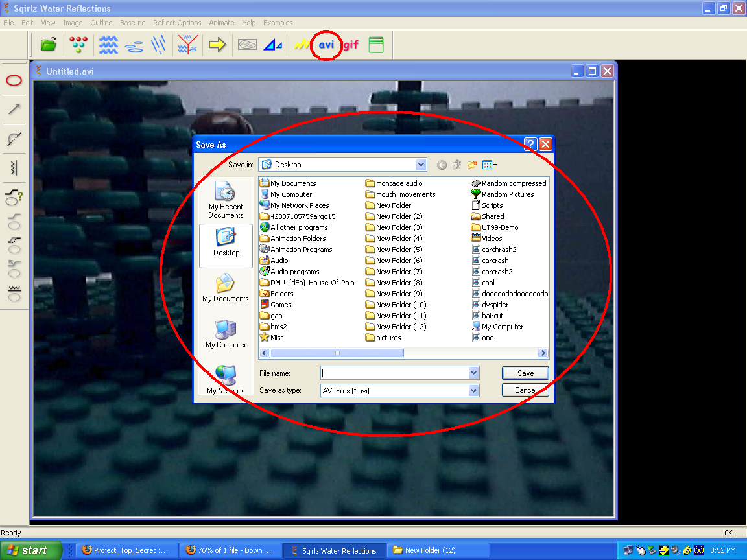The image size is (747, 560).
Task: Select the carcrash file
Action: coord(490,261)
